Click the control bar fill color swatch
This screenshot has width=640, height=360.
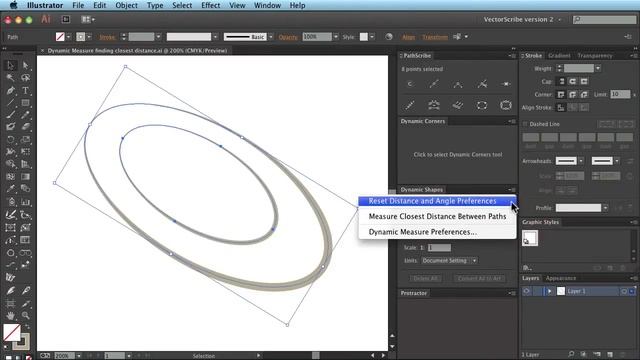[x=60, y=37]
